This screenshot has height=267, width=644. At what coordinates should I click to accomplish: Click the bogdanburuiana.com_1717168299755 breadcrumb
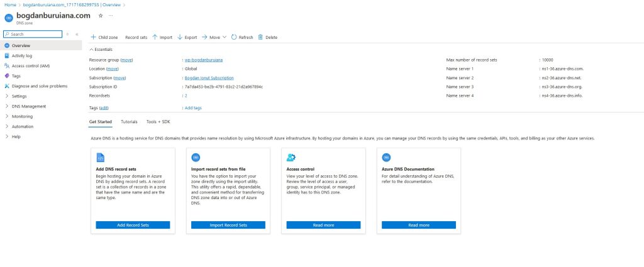pos(72,5)
